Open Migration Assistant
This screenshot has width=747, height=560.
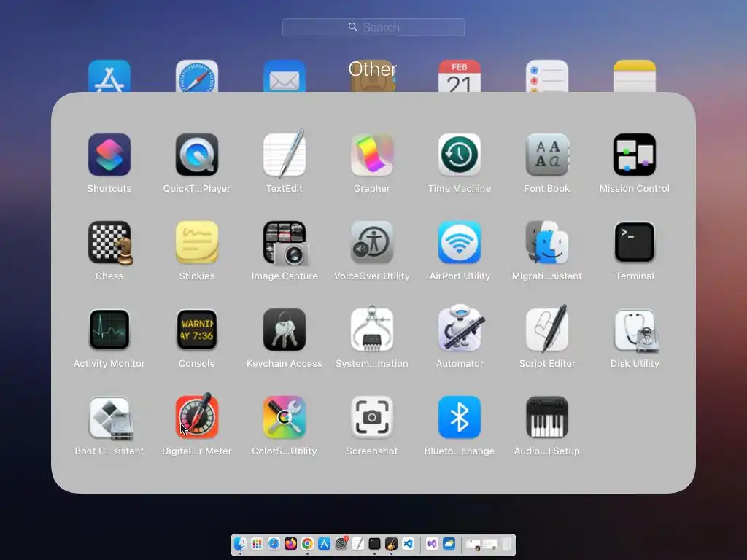pyautogui.click(x=547, y=242)
